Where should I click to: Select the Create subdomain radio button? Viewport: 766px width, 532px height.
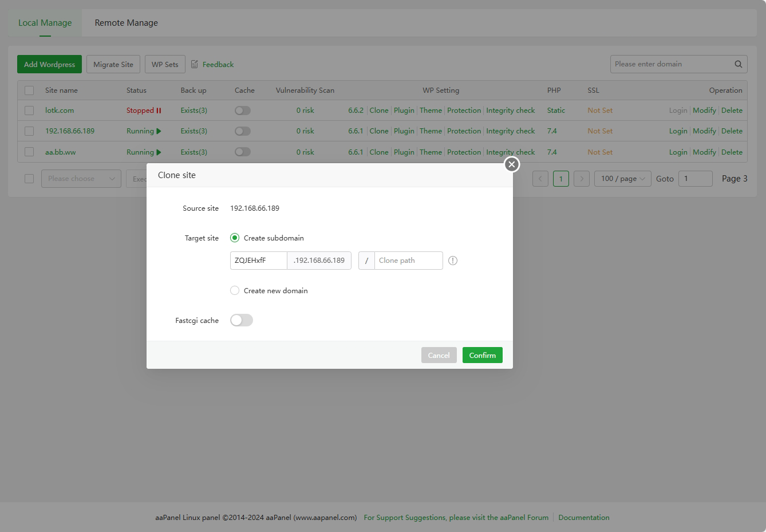pyautogui.click(x=235, y=238)
